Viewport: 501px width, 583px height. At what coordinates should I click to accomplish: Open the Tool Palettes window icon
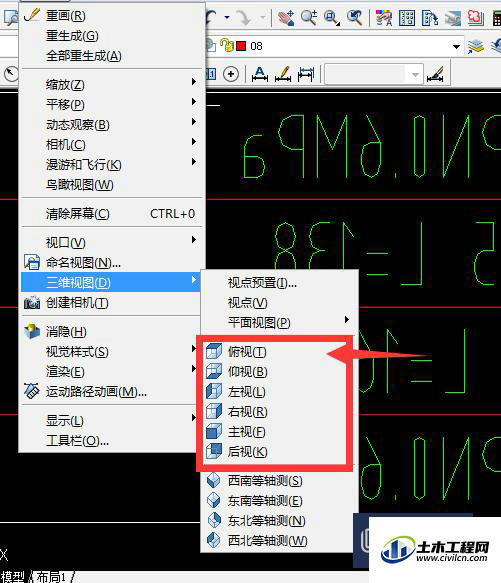click(430, 17)
